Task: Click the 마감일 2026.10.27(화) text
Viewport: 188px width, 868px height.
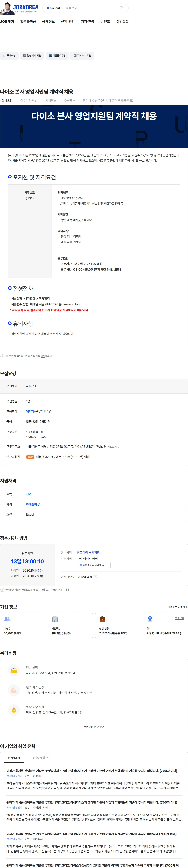Action: (x=27, y=577)
